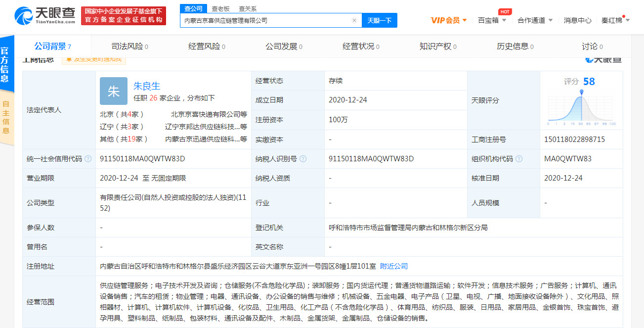Click help icon next to 统一社会信用代码
The width and height of the screenshot is (644, 328).
(88, 159)
